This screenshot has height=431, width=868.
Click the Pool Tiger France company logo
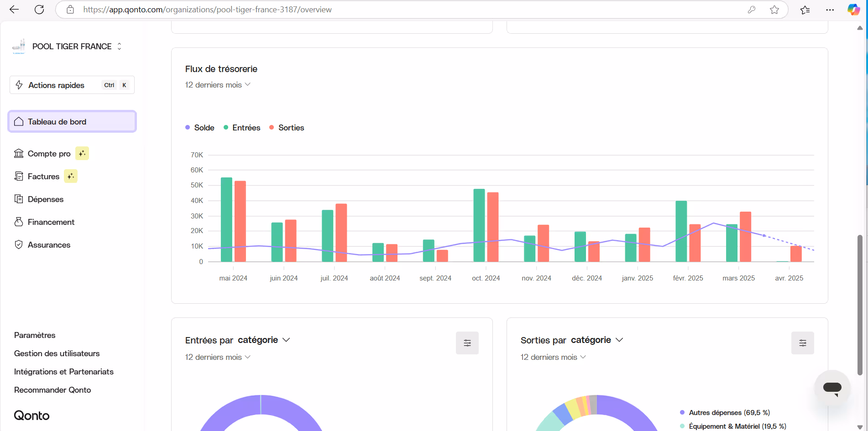click(19, 46)
